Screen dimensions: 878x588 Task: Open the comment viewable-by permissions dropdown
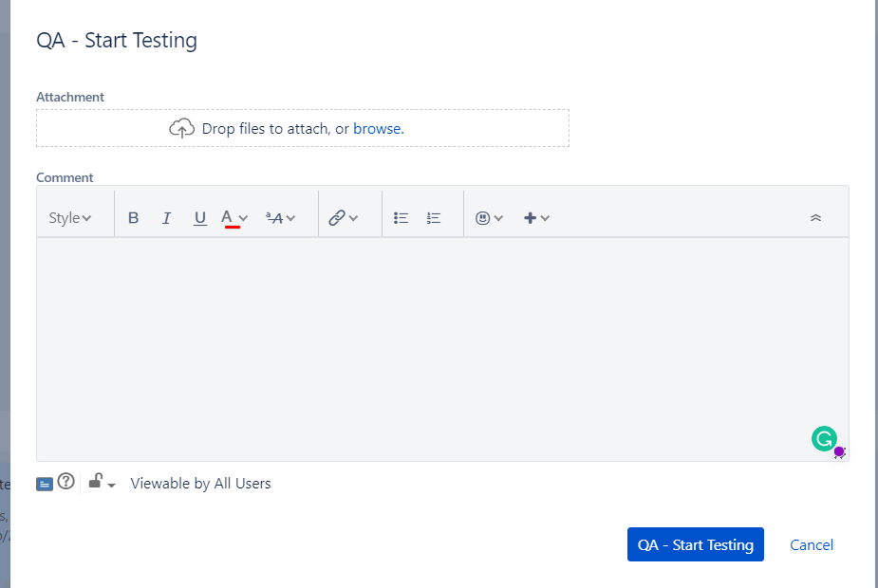[100, 482]
